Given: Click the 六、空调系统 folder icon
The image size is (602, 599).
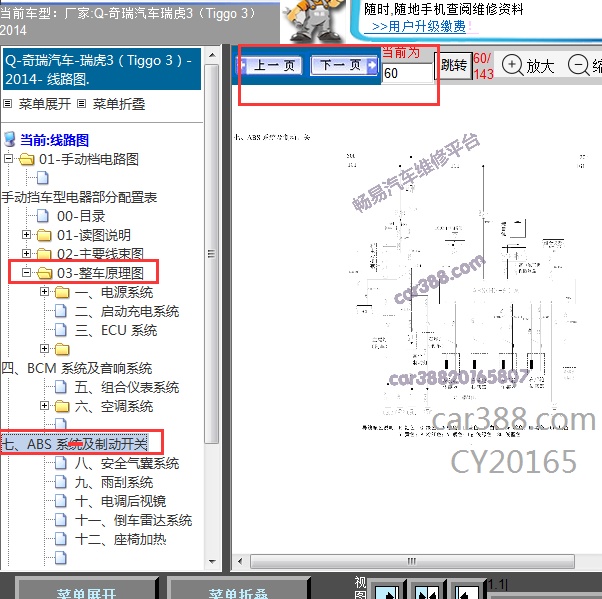Looking at the screenshot, I should [62, 406].
